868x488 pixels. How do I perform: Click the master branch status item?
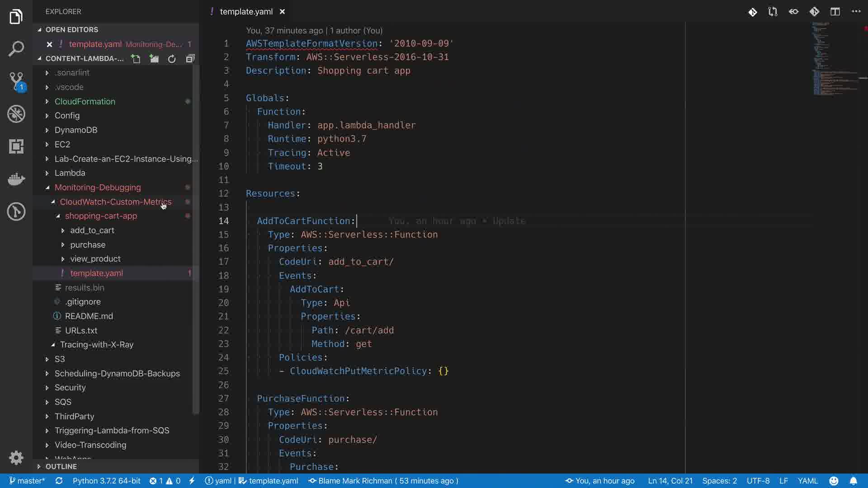tap(27, 481)
